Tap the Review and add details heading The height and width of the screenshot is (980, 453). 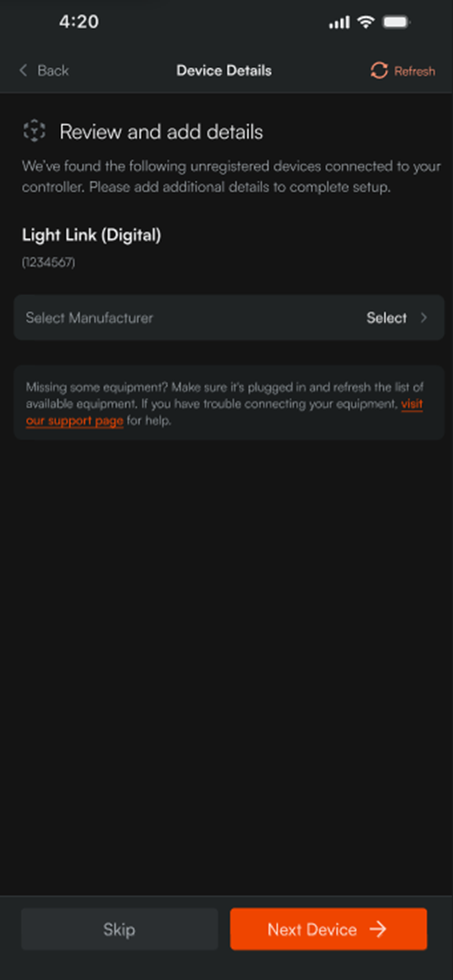[x=161, y=132]
